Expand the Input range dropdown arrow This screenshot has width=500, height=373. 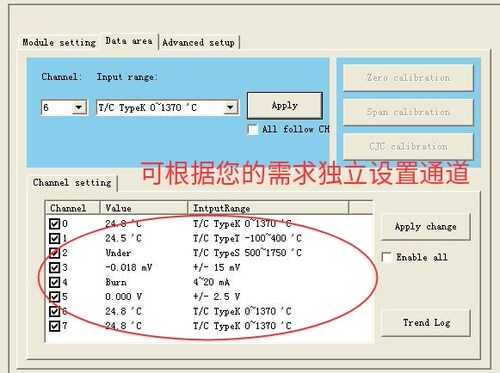pos(230,108)
